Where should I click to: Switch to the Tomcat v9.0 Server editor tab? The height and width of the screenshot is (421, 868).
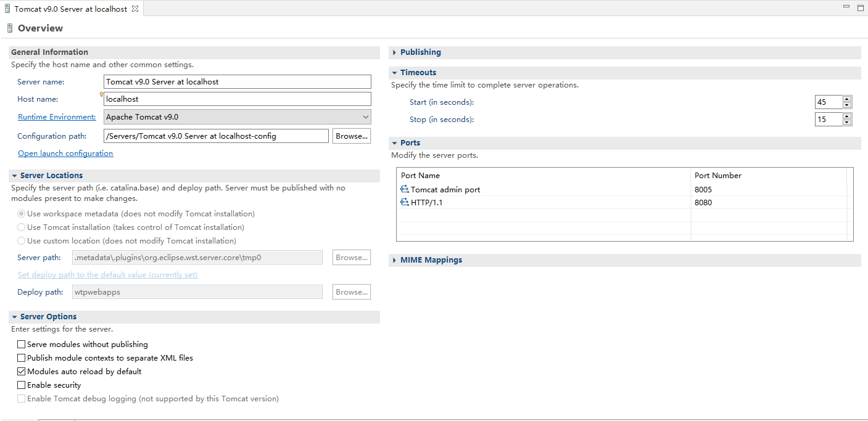(x=68, y=9)
